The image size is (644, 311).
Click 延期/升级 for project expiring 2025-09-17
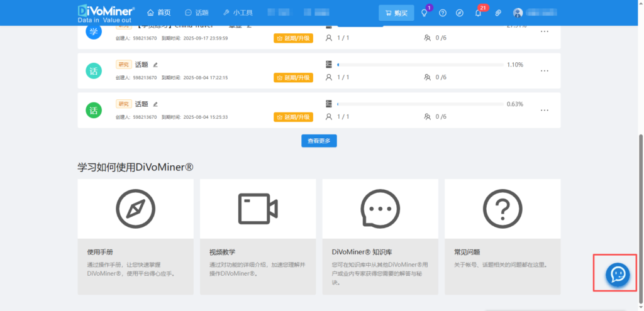[x=293, y=38]
